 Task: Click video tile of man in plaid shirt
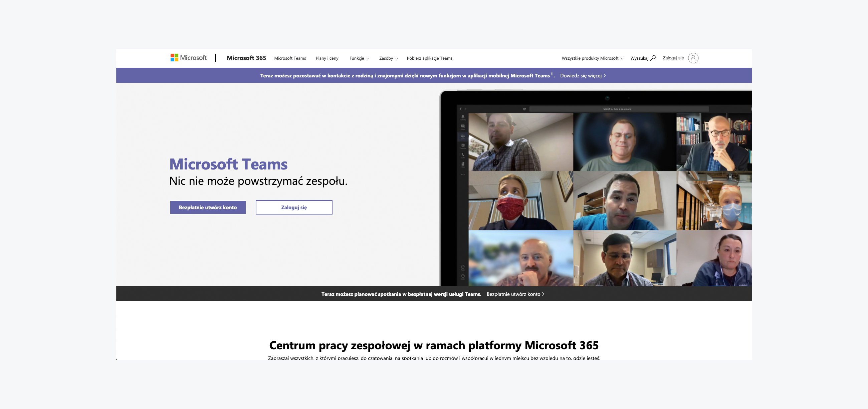520,142
